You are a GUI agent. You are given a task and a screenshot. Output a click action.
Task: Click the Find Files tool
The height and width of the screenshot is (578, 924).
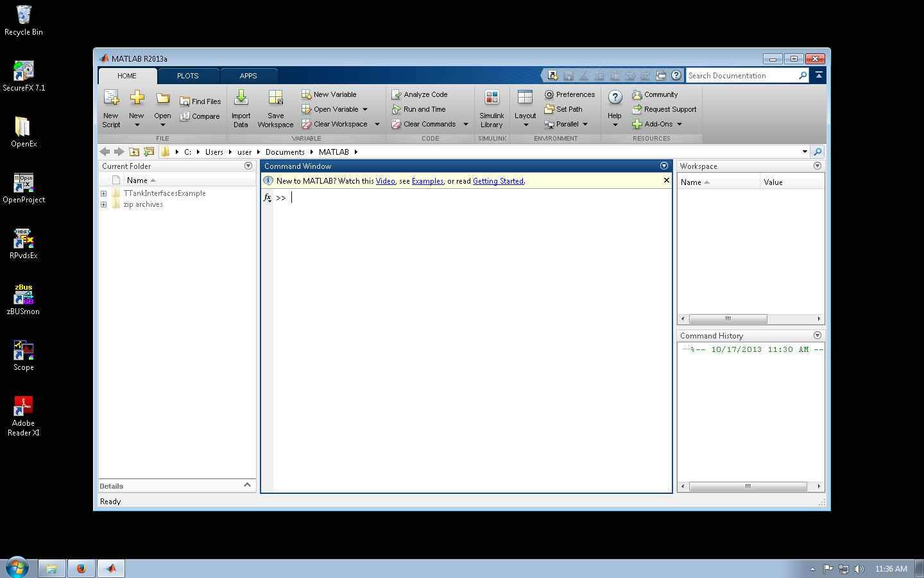(x=200, y=101)
